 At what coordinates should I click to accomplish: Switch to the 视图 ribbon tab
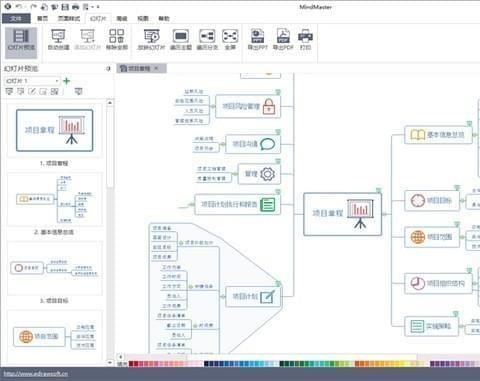pyautogui.click(x=143, y=18)
